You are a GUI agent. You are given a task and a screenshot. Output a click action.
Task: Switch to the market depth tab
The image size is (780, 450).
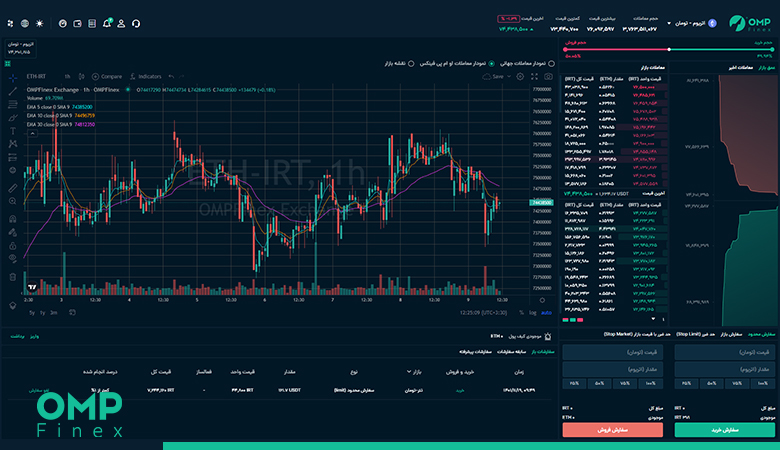767,68
